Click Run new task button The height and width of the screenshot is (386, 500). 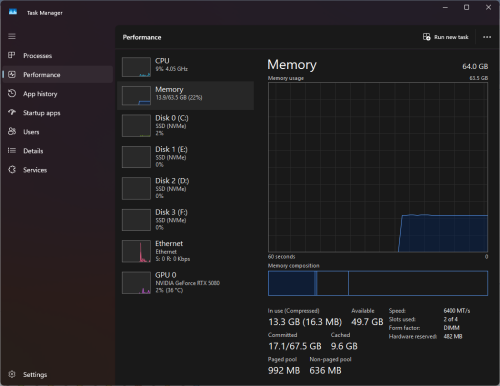(446, 37)
